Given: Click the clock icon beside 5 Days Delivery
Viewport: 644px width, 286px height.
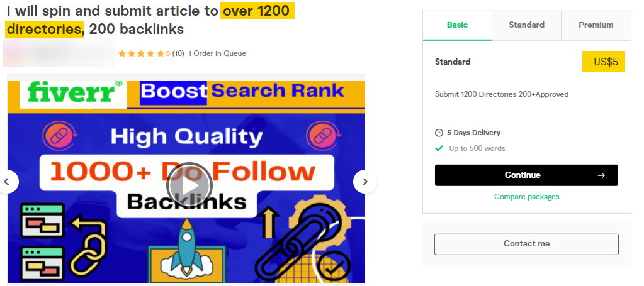Looking at the screenshot, I should (439, 133).
